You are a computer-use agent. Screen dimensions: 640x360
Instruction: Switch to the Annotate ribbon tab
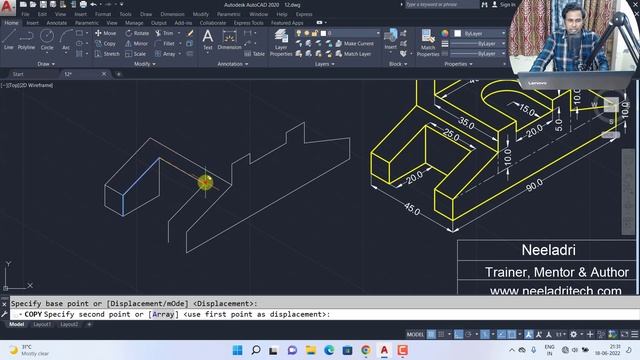(x=57, y=23)
